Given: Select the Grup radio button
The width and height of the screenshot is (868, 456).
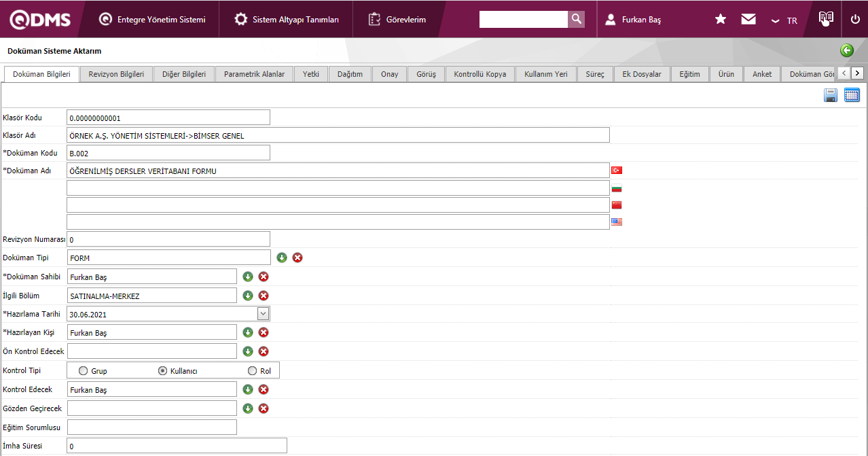Looking at the screenshot, I should (84, 371).
